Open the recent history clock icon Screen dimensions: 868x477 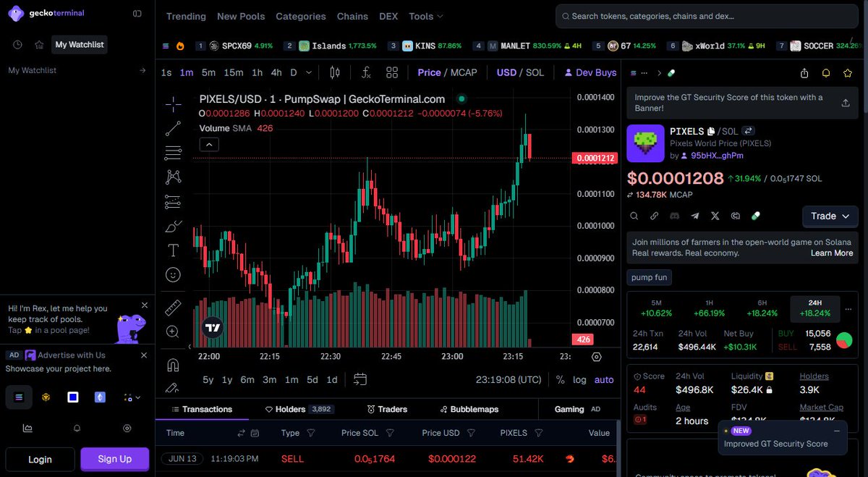point(17,45)
